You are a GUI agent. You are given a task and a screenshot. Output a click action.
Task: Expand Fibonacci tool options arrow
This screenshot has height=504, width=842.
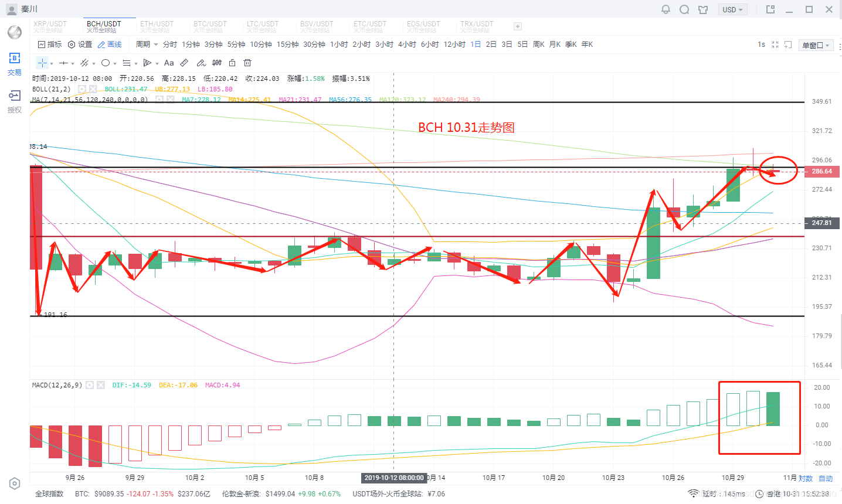tap(136, 63)
